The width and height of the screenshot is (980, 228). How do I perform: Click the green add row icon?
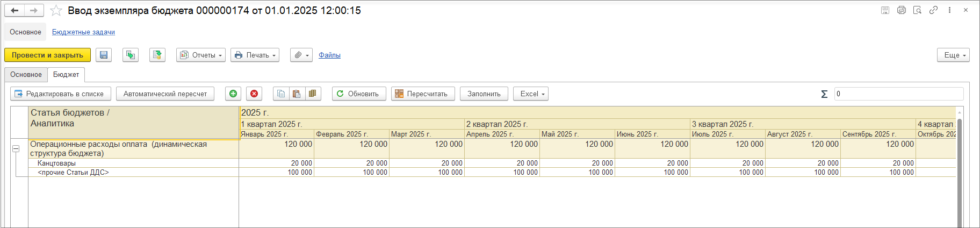pyautogui.click(x=233, y=94)
